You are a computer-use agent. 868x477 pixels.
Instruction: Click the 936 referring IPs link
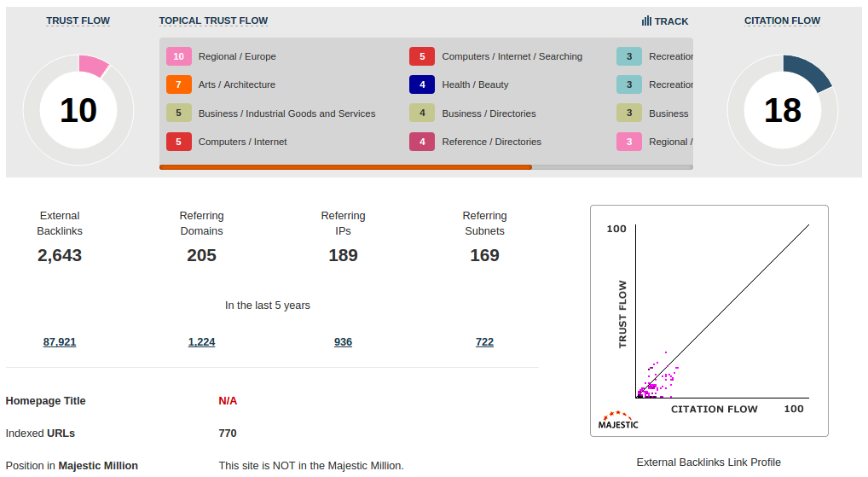(x=343, y=342)
